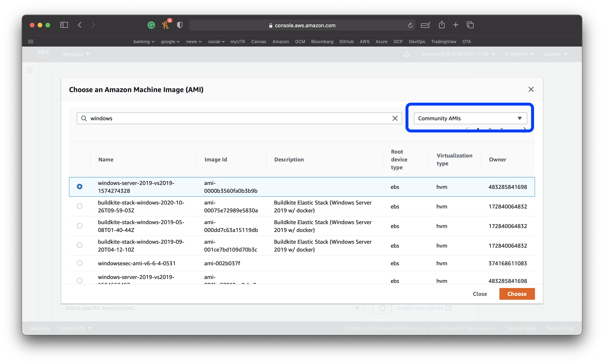604x364 pixels.
Task: Click inside the AMI search field
Action: click(239, 118)
